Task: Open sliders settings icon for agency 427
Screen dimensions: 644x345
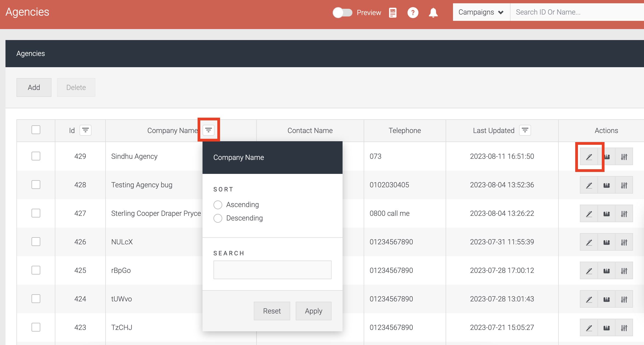Action: pyautogui.click(x=624, y=214)
